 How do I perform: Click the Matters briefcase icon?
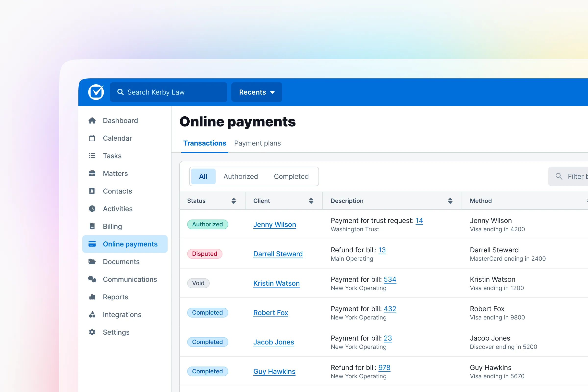point(92,173)
